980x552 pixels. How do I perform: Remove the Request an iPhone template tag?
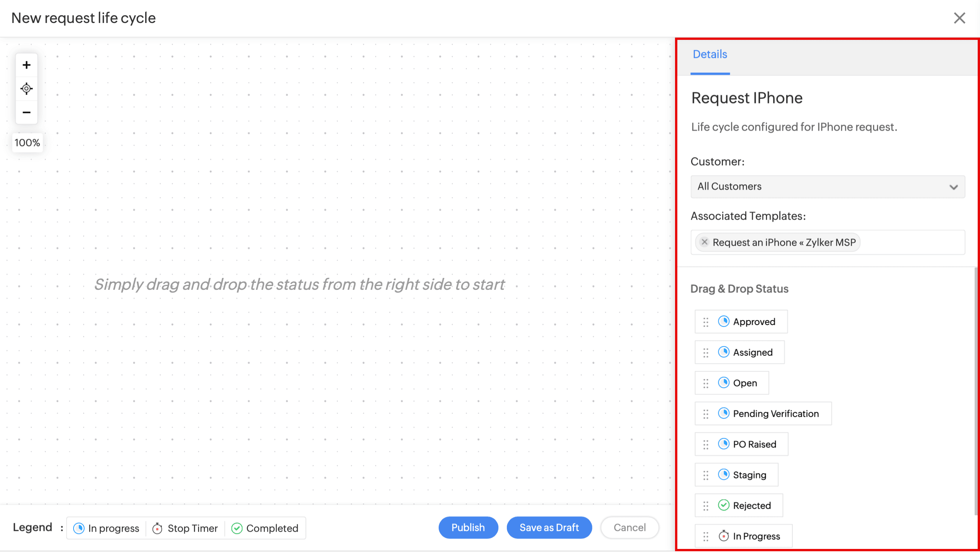[x=704, y=242]
